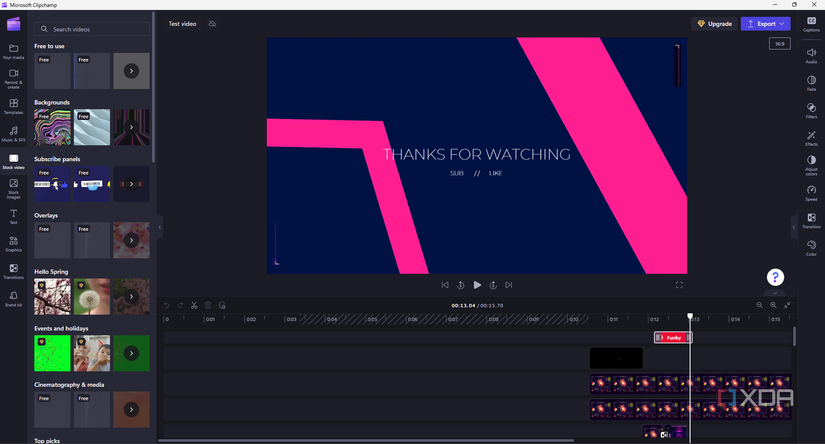The height and width of the screenshot is (444, 825).
Task: Select colorful swirl background thumbnail
Action: 53,127
